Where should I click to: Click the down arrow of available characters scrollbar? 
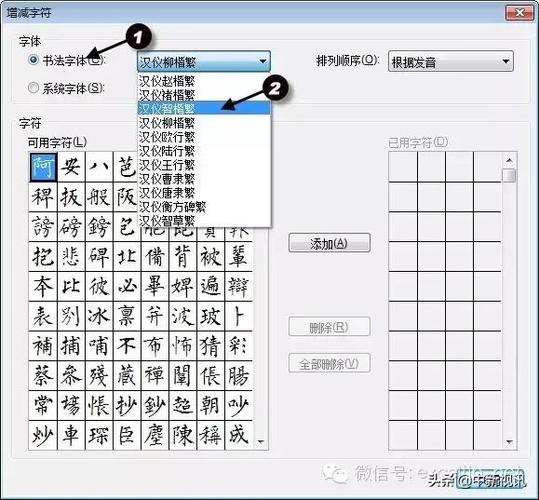(261, 442)
